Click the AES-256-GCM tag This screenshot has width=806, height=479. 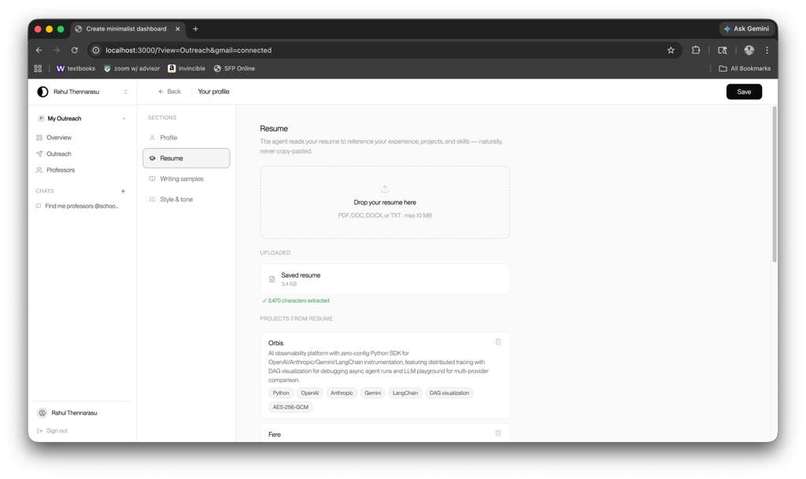[x=290, y=407]
